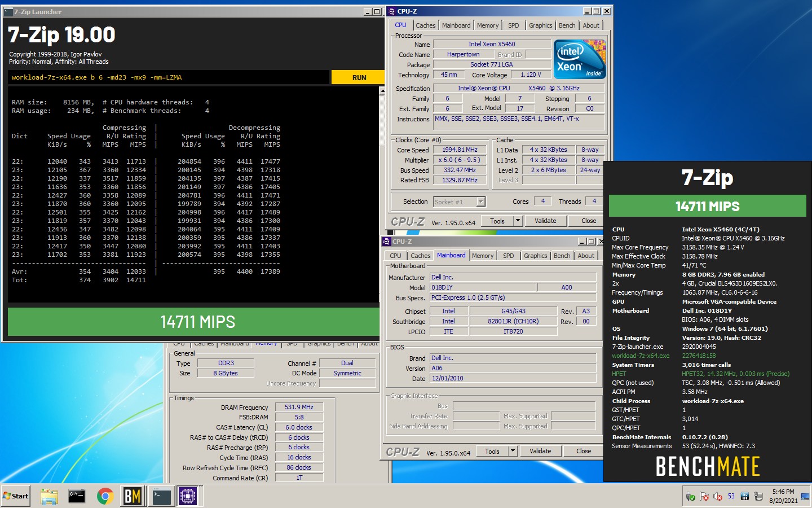Click the BENCHMATE logo in result panel

pyautogui.click(x=708, y=466)
